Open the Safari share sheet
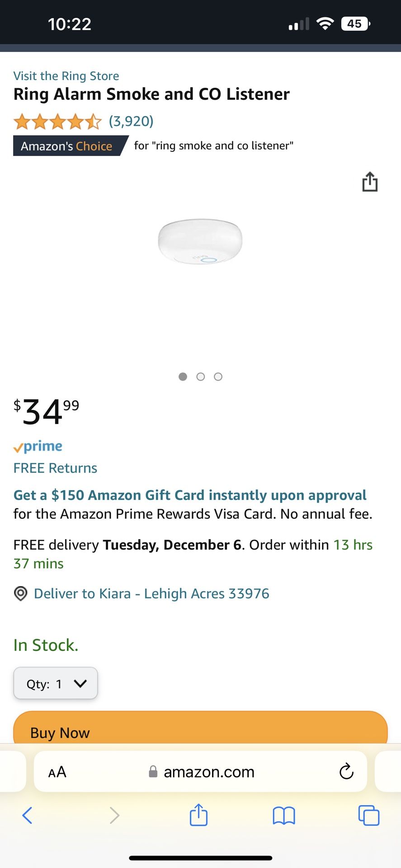 [198, 815]
